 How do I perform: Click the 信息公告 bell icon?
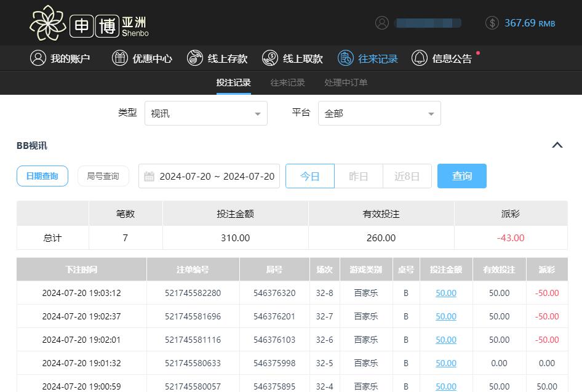pyautogui.click(x=418, y=58)
